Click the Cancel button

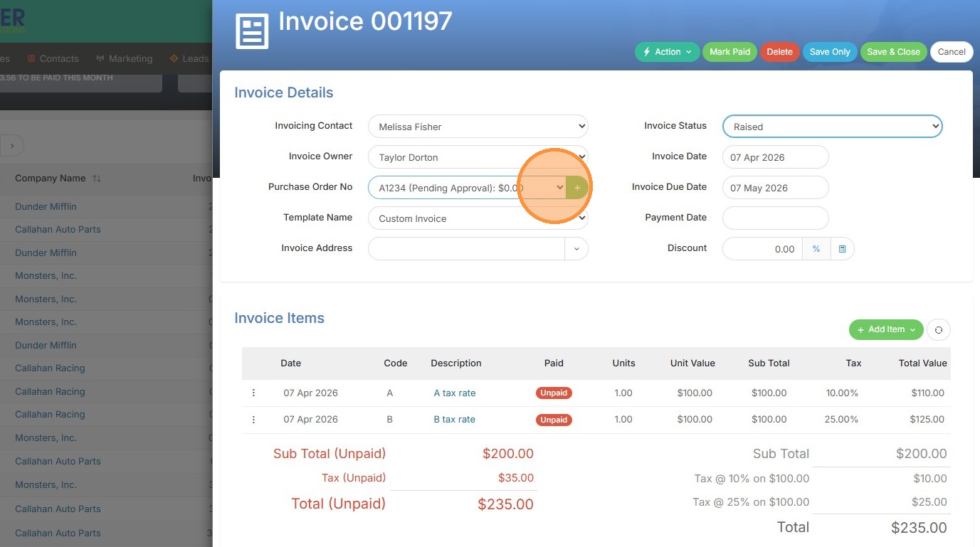(x=952, y=52)
